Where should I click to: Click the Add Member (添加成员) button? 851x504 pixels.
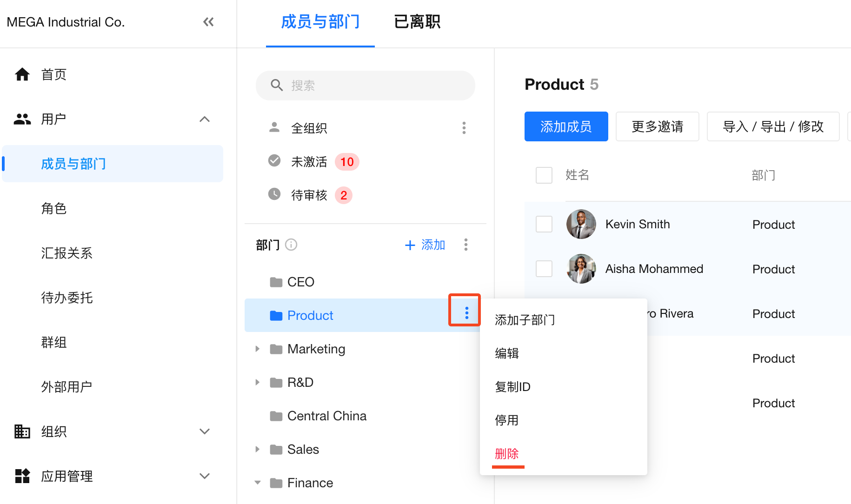(566, 126)
